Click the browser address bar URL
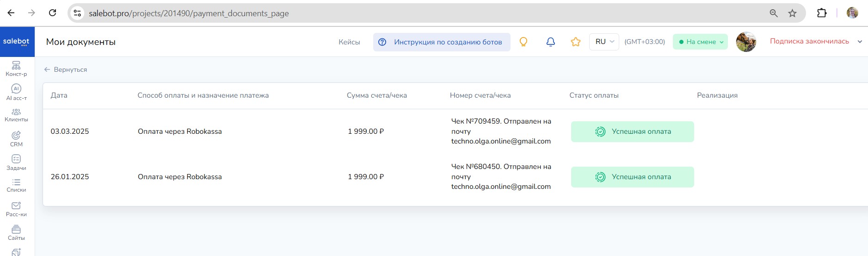Screen dimensions: 868x256 189,13
